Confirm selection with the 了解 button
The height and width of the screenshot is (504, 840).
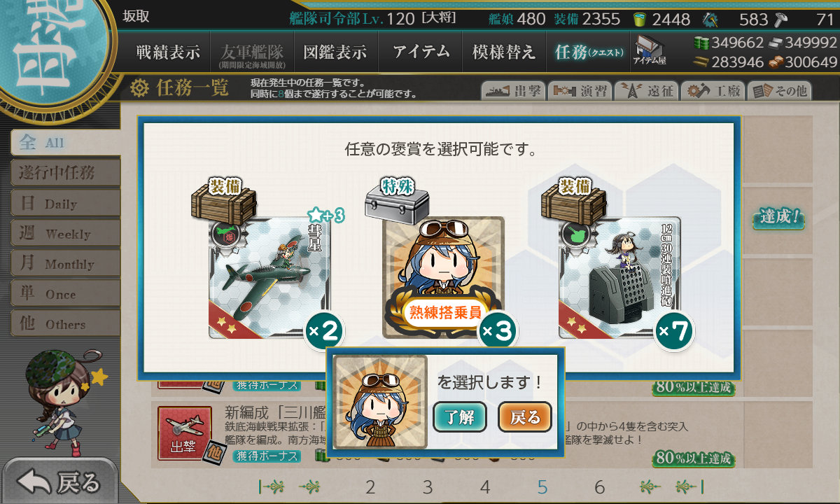460,417
